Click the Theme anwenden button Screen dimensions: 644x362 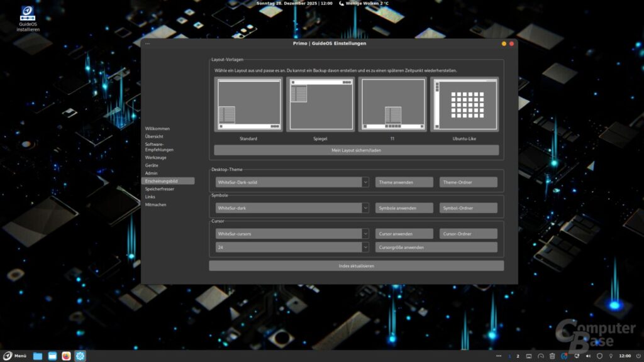tap(404, 182)
